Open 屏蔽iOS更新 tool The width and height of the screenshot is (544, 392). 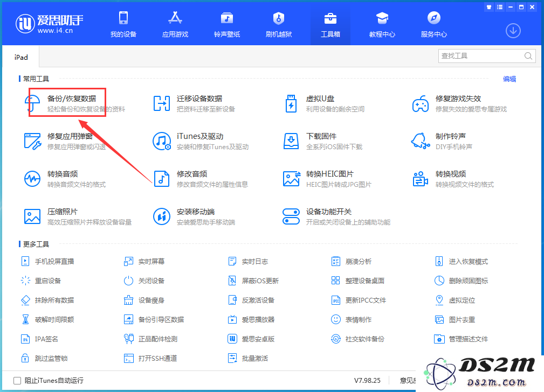(253, 281)
